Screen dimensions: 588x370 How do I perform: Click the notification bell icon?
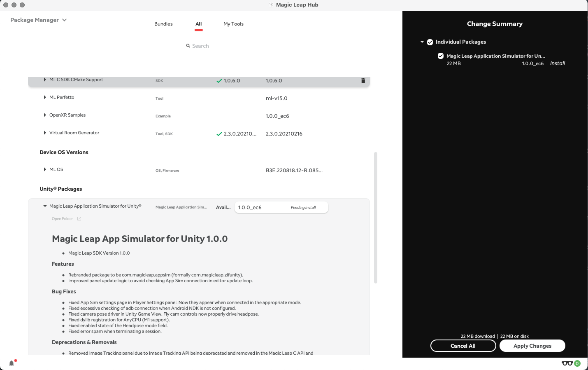(x=12, y=363)
